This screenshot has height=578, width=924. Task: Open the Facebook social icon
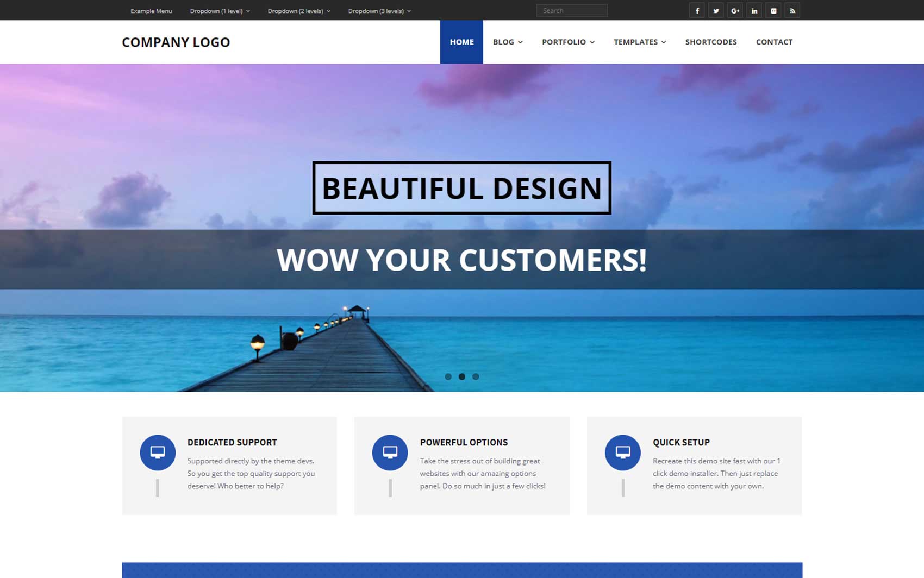point(697,11)
